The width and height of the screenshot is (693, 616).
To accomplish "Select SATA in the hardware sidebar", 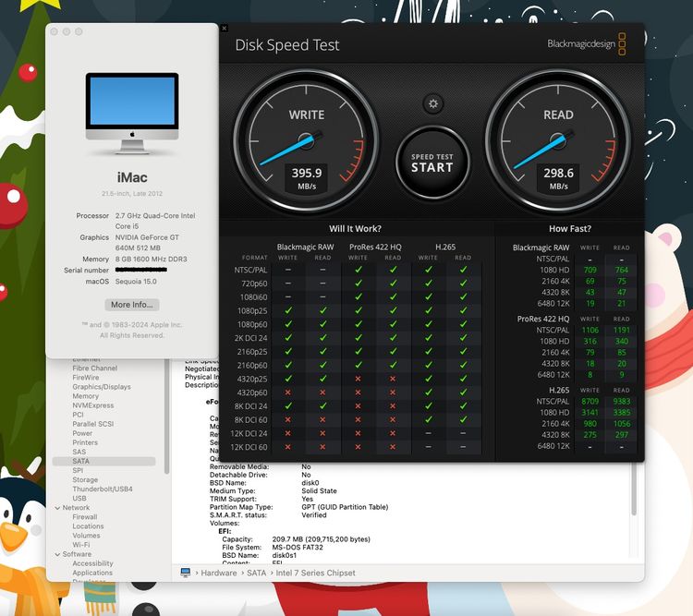I will tap(103, 461).
